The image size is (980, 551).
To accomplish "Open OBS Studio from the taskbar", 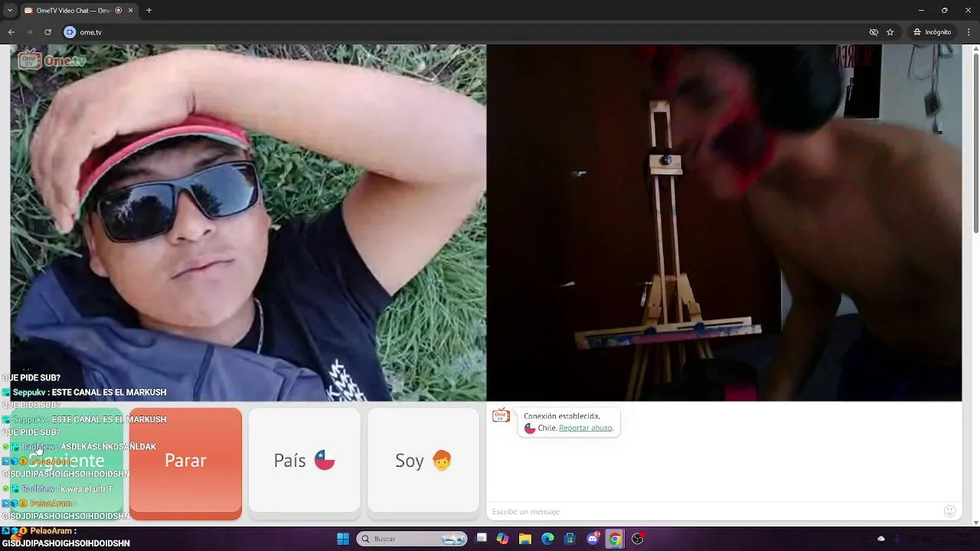I will click(637, 539).
